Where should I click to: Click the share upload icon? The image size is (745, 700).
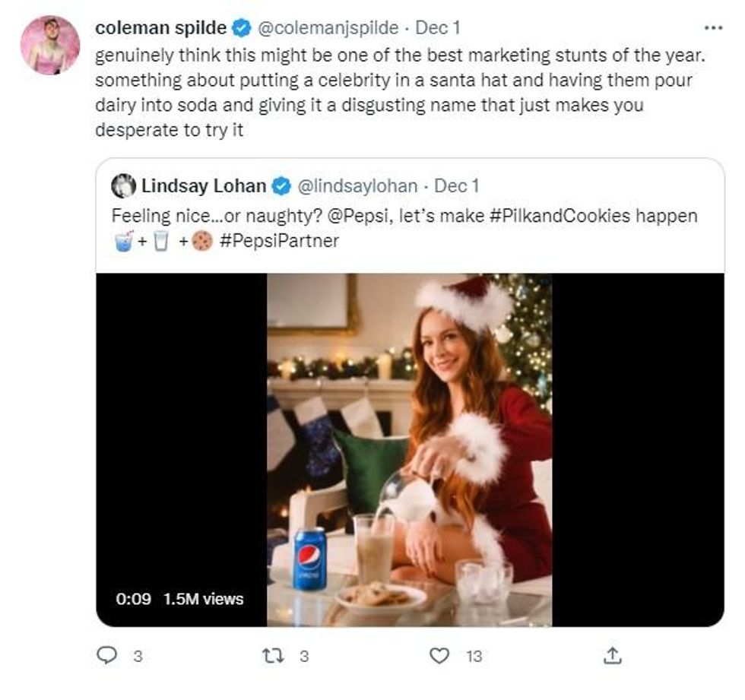tap(614, 655)
